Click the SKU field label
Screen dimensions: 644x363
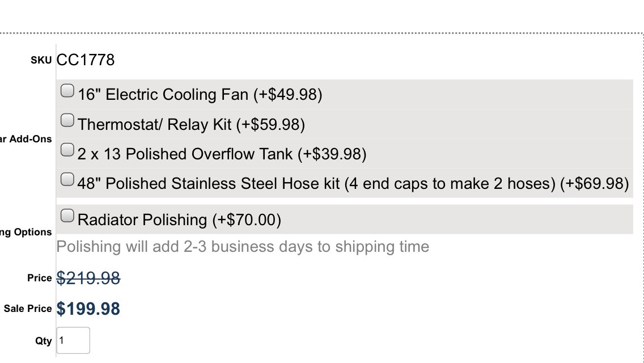[x=41, y=60]
